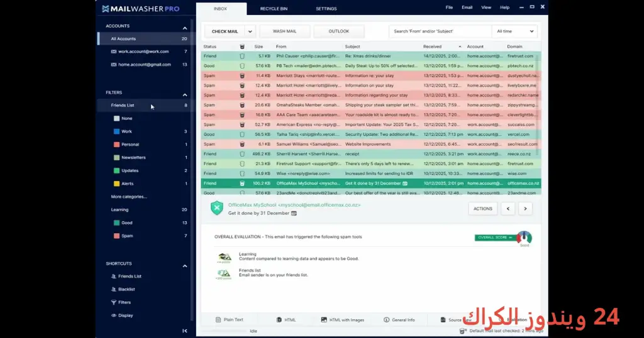644x338 pixels.
Task: Click the search From and/or Subject field
Action: click(440, 31)
